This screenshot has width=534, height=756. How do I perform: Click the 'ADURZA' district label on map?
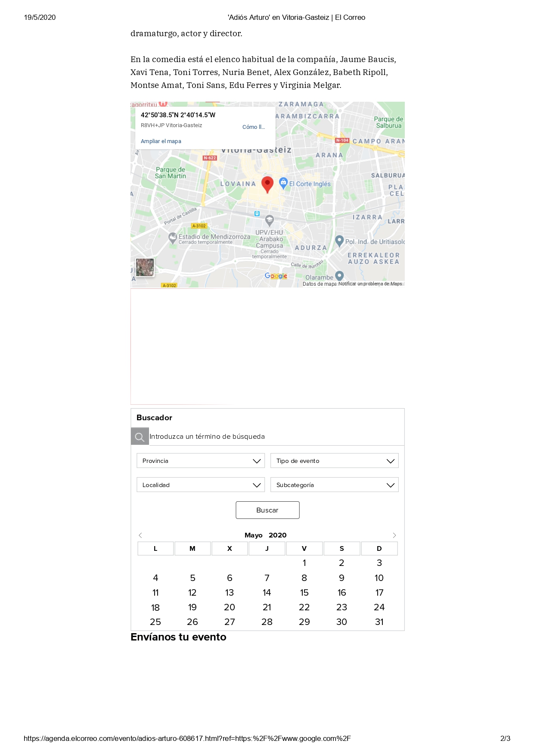click(x=311, y=248)
